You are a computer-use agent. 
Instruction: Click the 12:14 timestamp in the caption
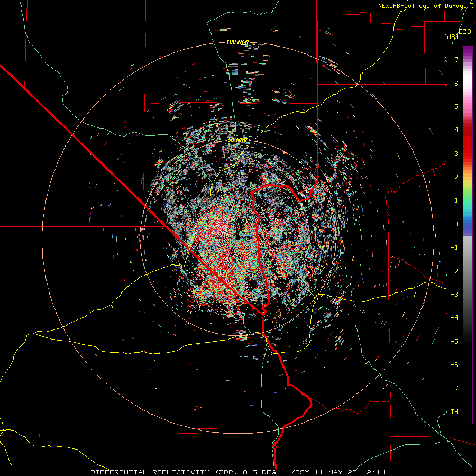374,472
